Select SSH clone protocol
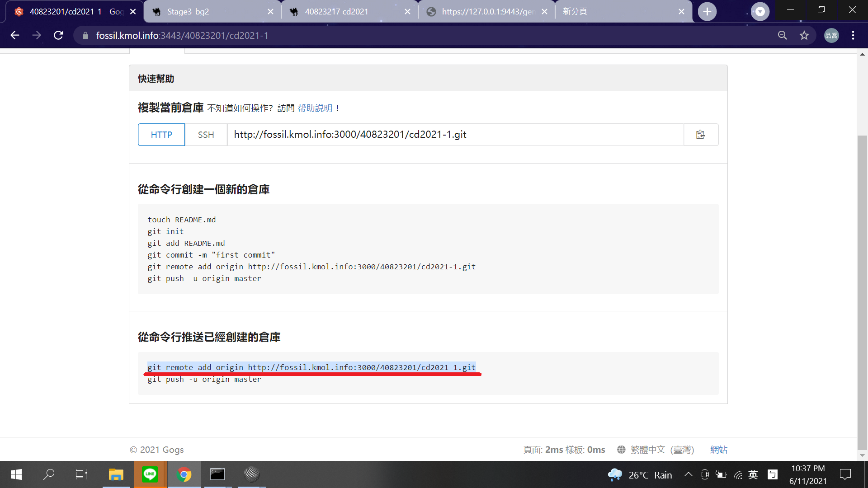868x488 pixels. pos(206,135)
